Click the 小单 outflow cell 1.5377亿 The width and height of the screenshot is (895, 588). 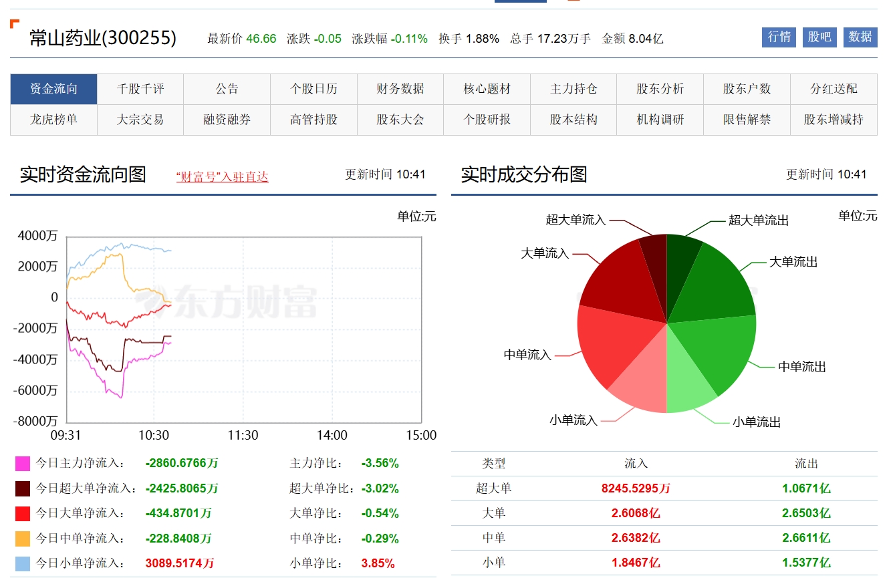click(806, 563)
